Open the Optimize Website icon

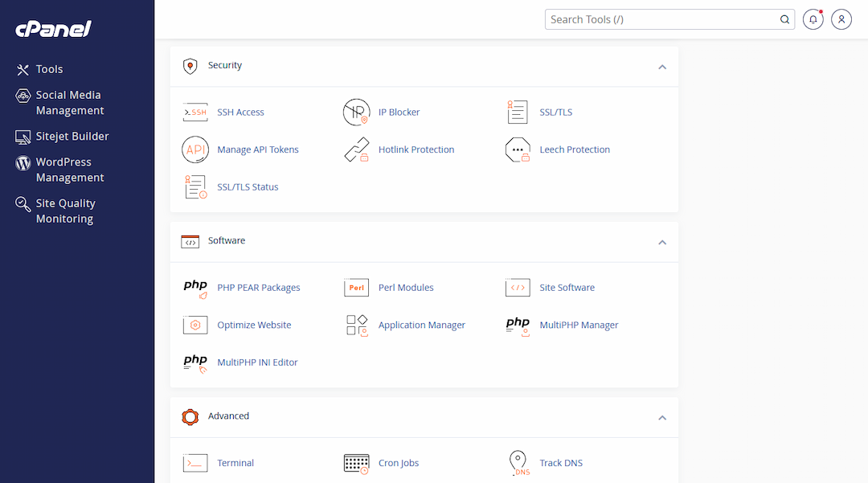[x=195, y=325]
